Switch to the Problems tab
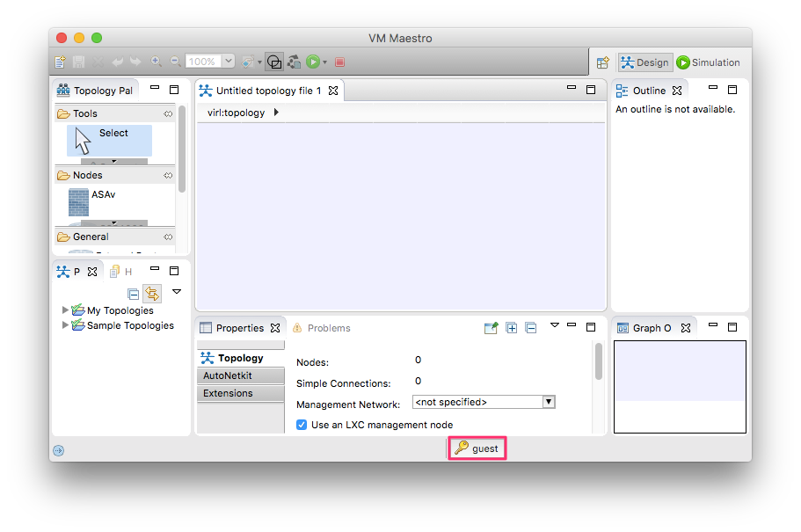Screen dimensions: 801x532 (x=322, y=328)
